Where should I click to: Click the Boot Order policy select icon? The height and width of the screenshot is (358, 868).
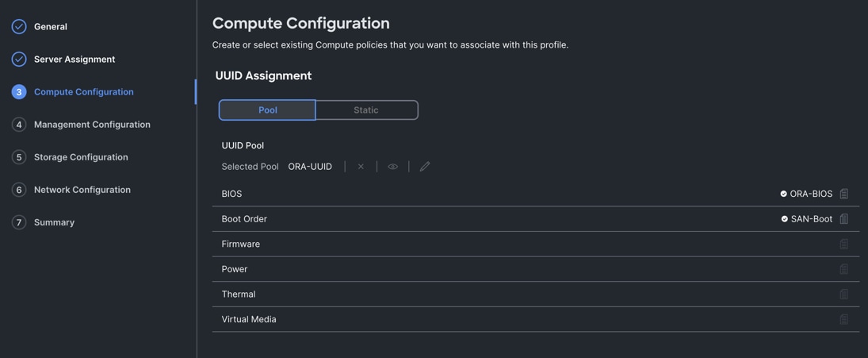[844, 219]
